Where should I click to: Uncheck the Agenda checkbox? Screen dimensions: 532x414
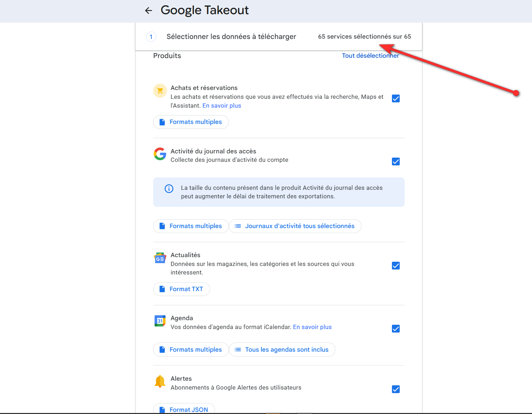click(x=396, y=329)
